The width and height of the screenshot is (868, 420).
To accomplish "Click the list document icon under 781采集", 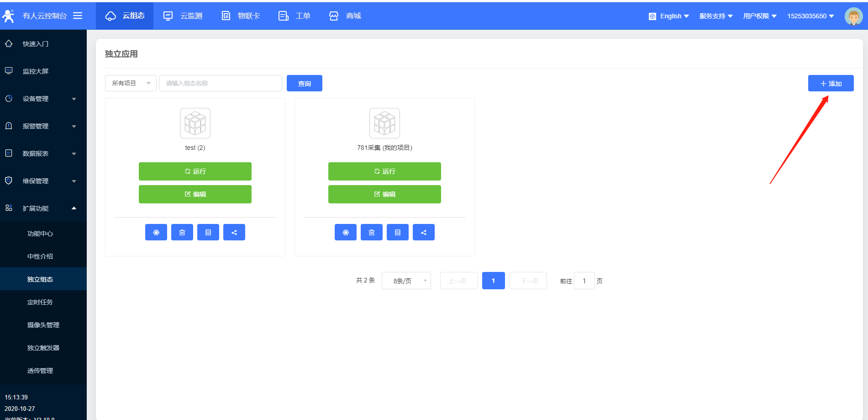I will 398,232.
